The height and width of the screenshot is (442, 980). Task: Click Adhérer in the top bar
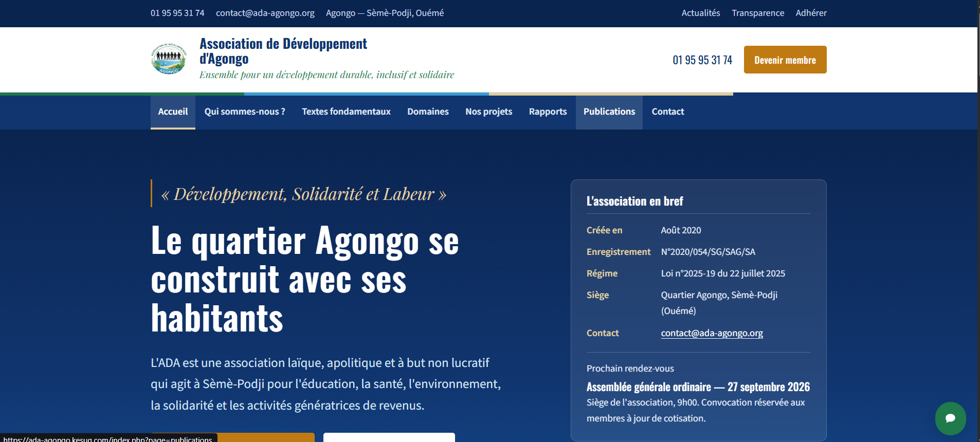coord(811,13)
